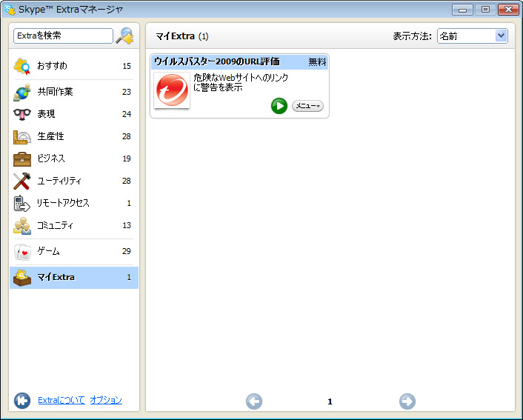Click the 生産性 ruler icon

click(22, 136)
